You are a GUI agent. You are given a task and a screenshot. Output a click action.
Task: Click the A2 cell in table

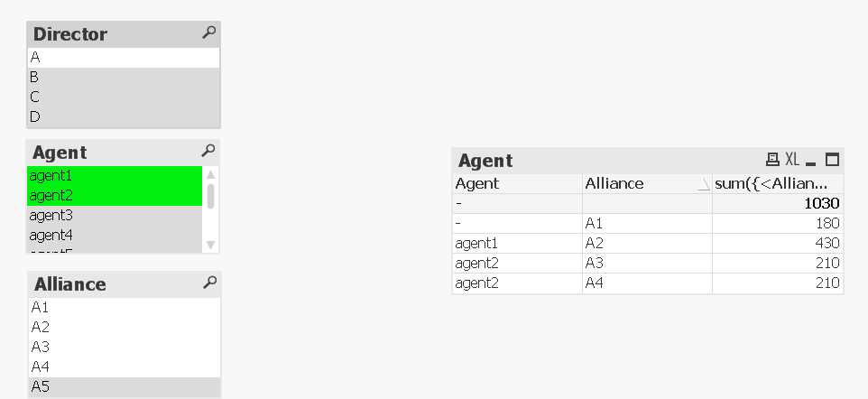pyautogui.click(x=646, y=243)
